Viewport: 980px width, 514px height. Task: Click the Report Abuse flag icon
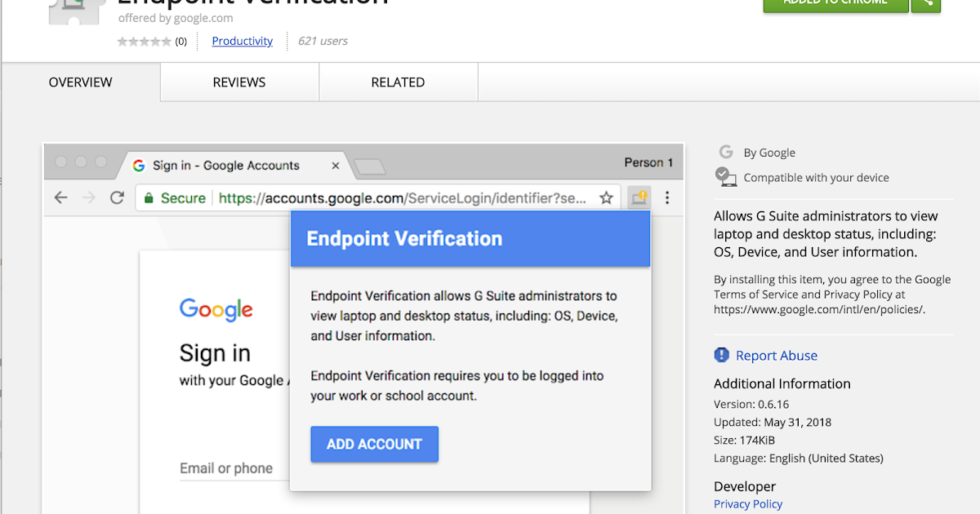(722, 355)
